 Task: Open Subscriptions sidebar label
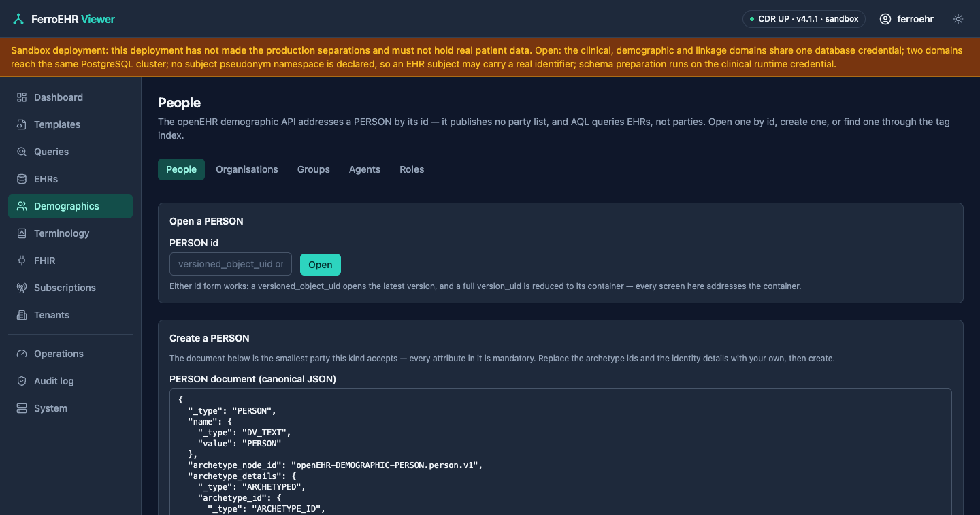[x=65, y=288]
